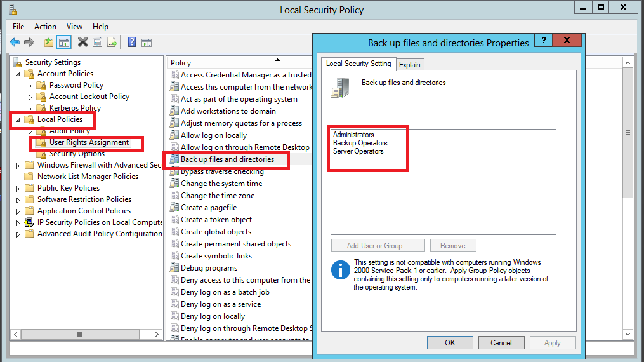The height and width of the screenshot is (362, 644).
Task: Click the tree pane's horizontal scrollbar left arrow
Action: point(16,335)
